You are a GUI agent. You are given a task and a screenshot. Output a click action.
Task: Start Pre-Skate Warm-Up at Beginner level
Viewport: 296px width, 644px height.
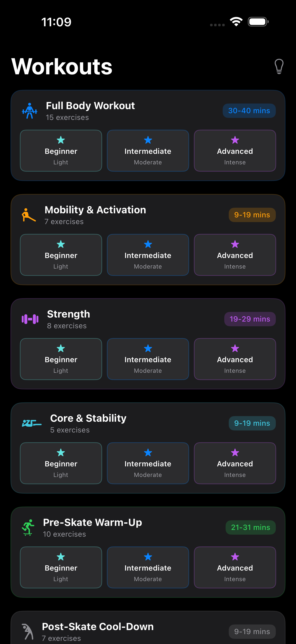61,567
